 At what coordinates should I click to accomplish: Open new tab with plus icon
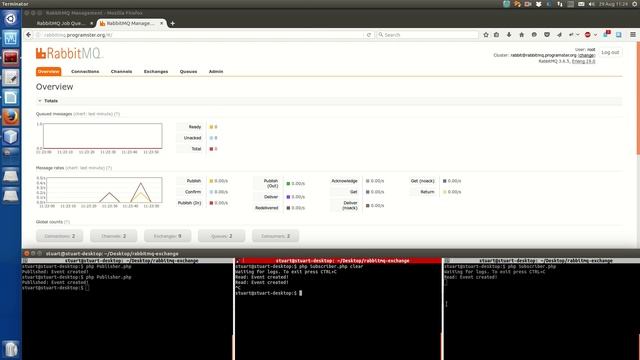(x=173, y=23)
